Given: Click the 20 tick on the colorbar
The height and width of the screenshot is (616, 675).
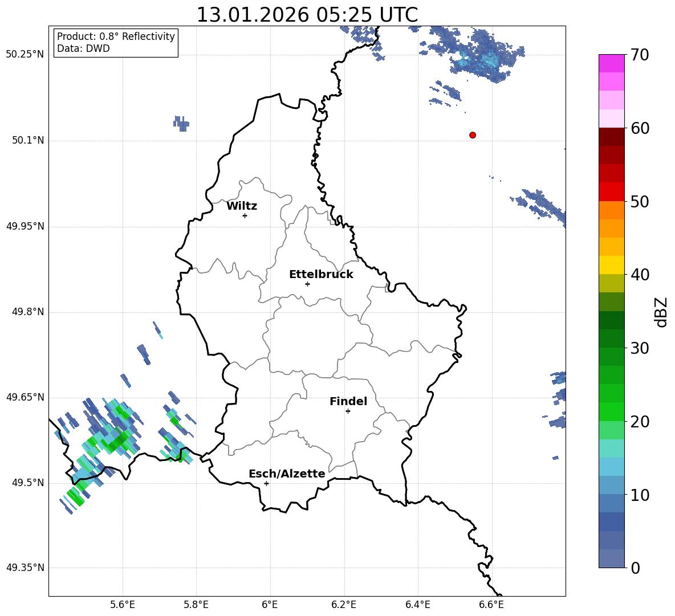Looking at the screenshot, I should tap(640, 421).
